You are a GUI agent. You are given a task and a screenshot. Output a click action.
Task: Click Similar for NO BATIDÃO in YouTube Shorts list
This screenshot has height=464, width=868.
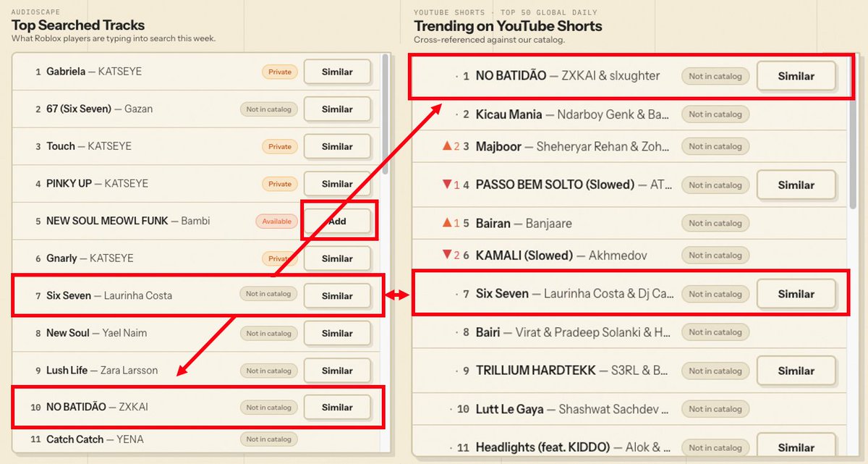coord(796,76)
